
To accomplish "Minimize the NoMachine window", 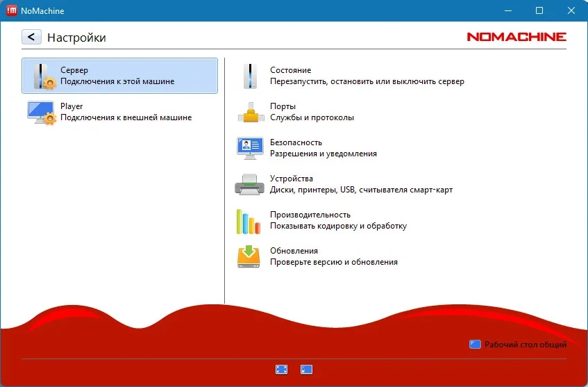I will [508, 10].
